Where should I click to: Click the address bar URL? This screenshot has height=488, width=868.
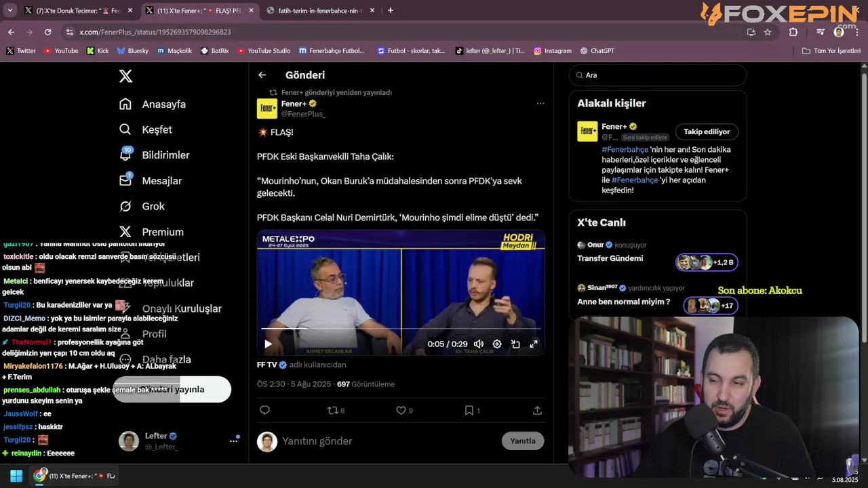pyautogui.click(x=155, y=32)
